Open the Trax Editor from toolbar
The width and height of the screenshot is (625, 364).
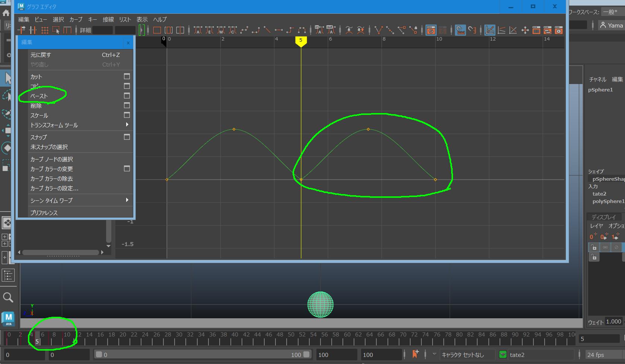click(x=547, y=30)
